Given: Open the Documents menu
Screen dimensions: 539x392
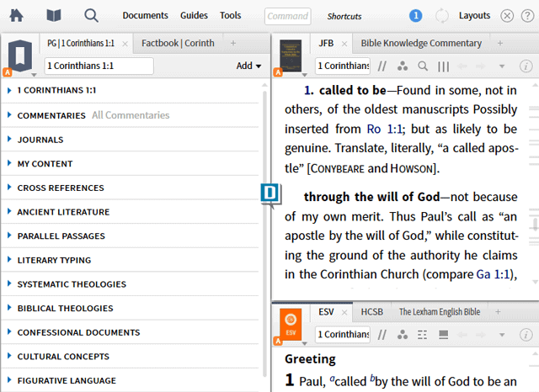Looking at the screenshot, I should point(145,15).
